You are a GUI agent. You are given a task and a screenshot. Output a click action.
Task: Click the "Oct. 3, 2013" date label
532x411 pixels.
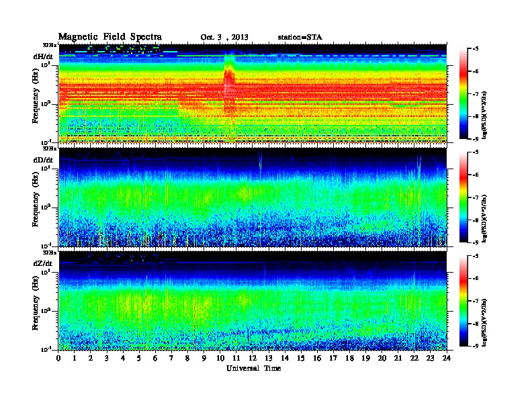[224, 38]
